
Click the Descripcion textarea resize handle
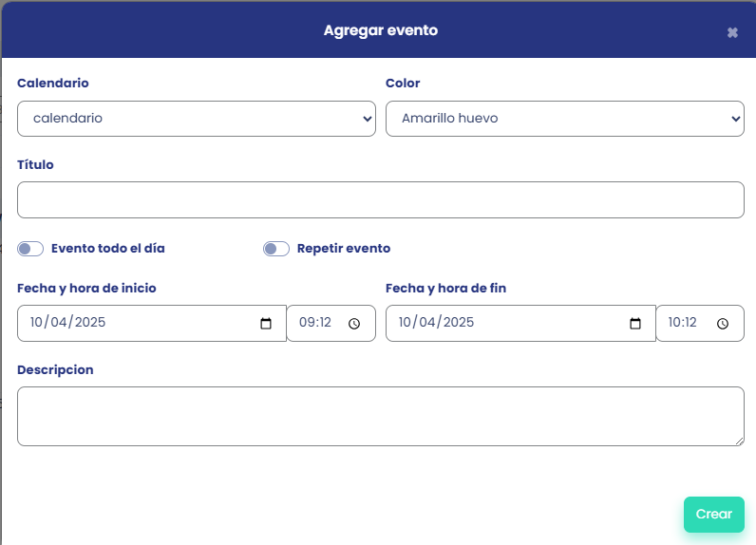click(739, 441)
